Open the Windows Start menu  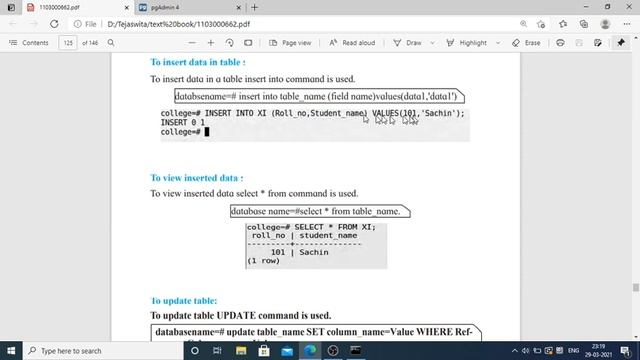(x=11, y=351)
